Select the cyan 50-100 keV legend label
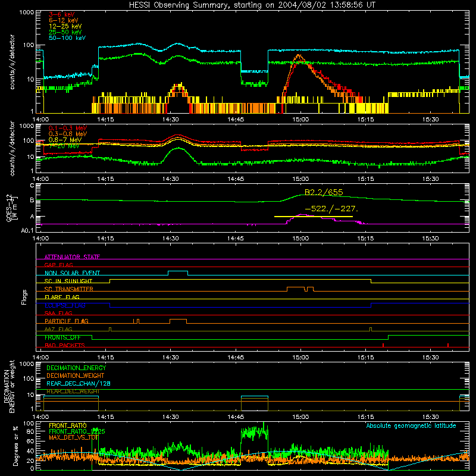 coord(67,37)
